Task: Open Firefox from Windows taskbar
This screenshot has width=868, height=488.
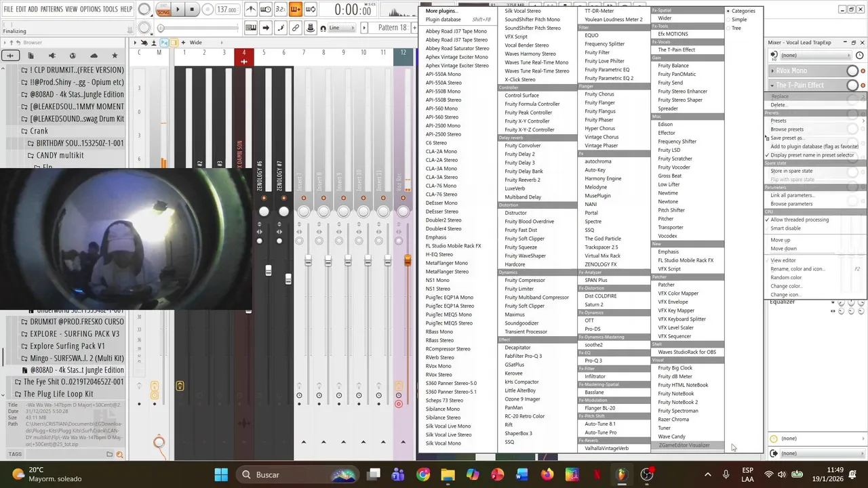Action: (547, 474)
